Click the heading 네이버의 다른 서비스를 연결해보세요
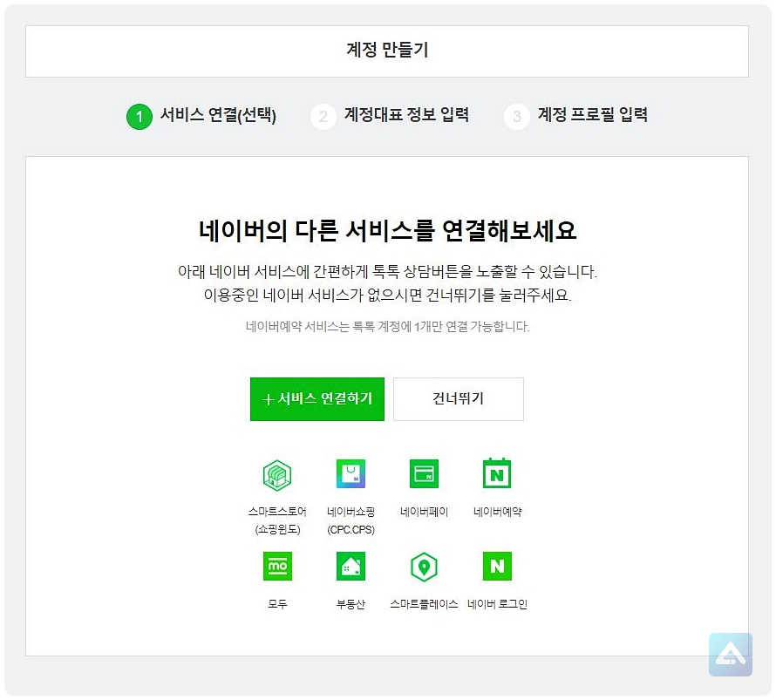 coord(387,231)
